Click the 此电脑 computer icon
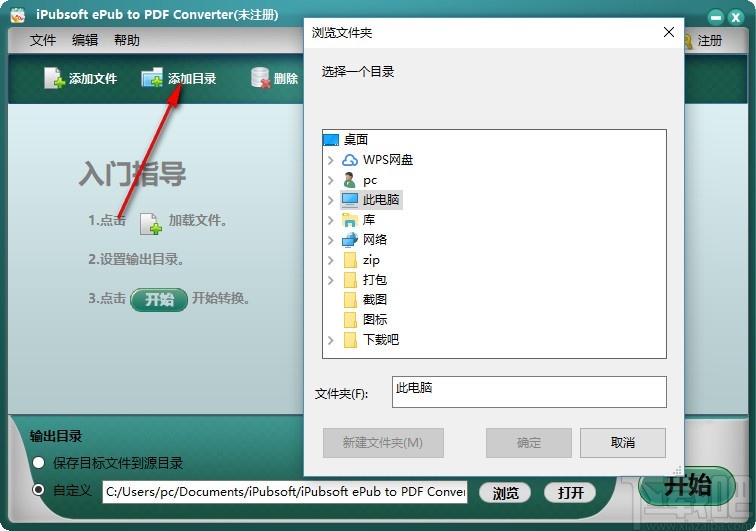Screen dimensions: 756x531 350,200
